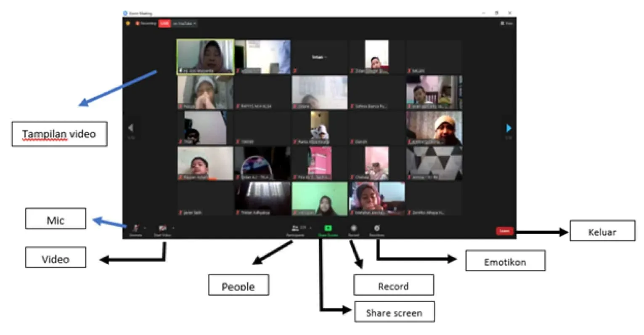
Task: Click the camera-off tile labeled Intan
Action: tap(320, 57)
